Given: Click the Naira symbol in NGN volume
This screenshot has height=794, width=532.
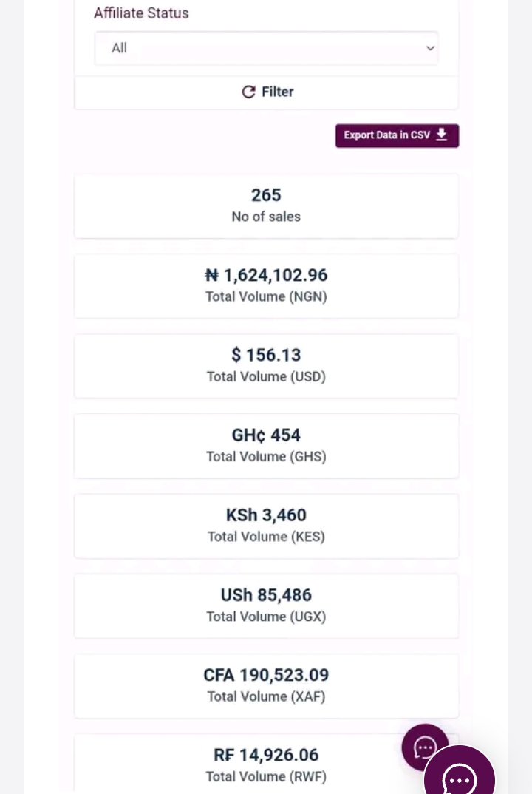Looking at the screenshot, I should pyautogui.click(x=212, y=275).
